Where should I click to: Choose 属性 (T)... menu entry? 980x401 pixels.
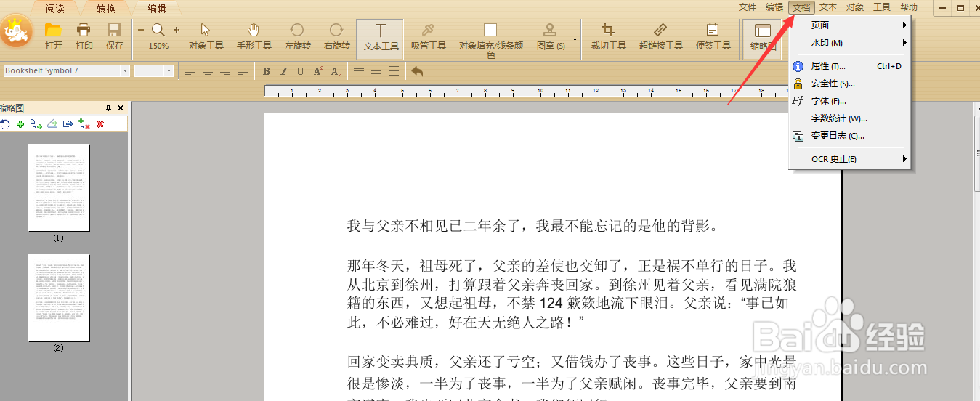pos(850,66)
